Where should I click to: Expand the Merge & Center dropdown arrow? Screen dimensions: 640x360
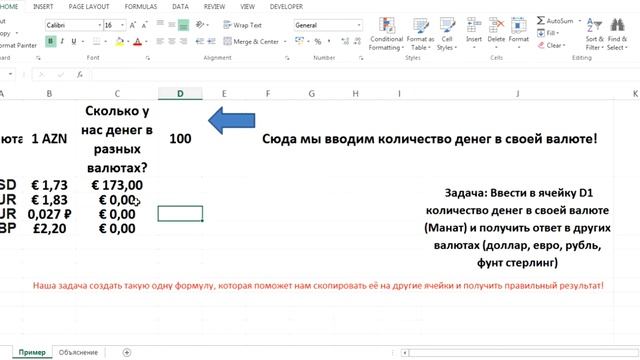[285, 41]
